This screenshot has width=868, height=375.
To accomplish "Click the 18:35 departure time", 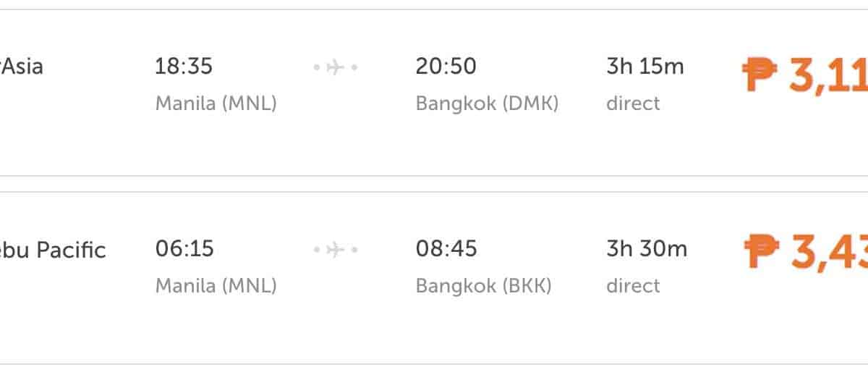I will click(x=184, y=67).
